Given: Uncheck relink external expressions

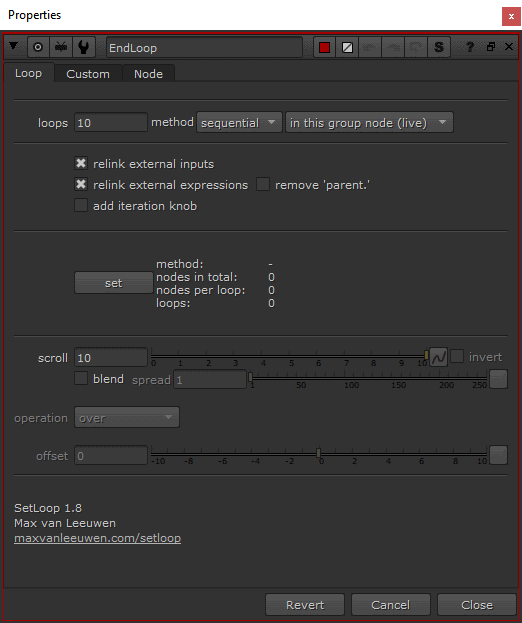Looking at the screenshot, I should coord(81,184).
